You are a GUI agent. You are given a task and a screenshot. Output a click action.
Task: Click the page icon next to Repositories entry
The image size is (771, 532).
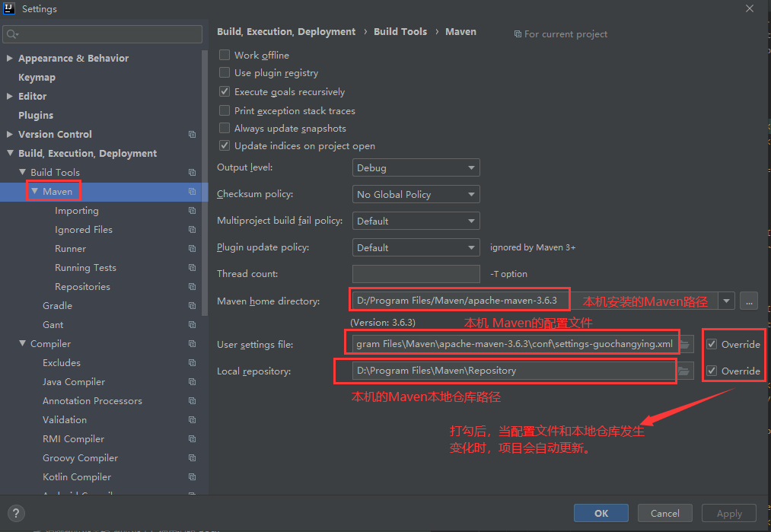point(193,286)
